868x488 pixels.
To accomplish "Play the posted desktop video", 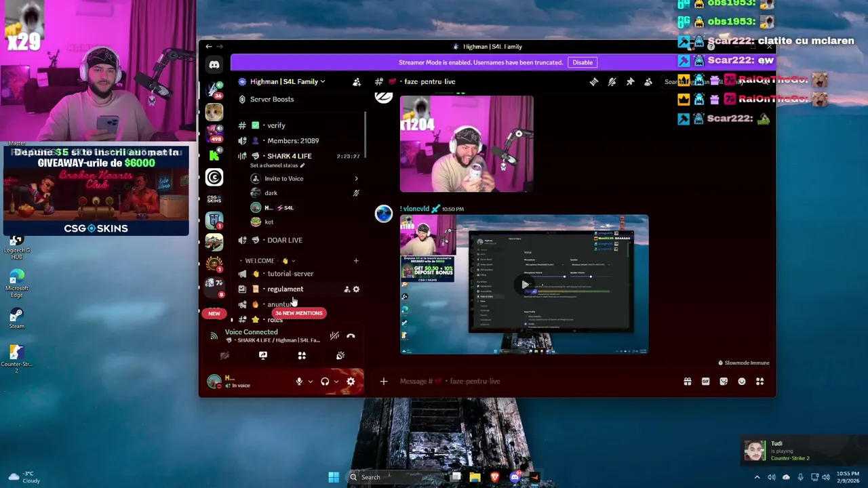I will [x=524, y=285].
